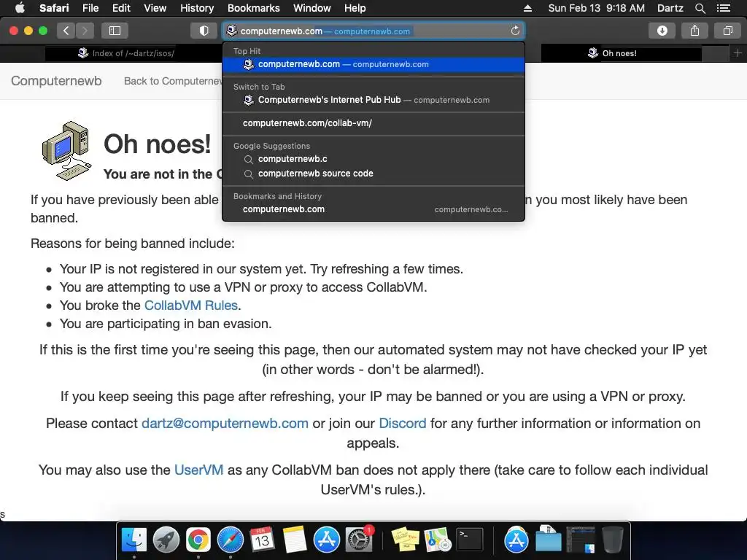Image resolution: width=747 pixels, height=560 pixels.
Task: Open computernewb.com under Bookmarks and History
Action: 373,209
